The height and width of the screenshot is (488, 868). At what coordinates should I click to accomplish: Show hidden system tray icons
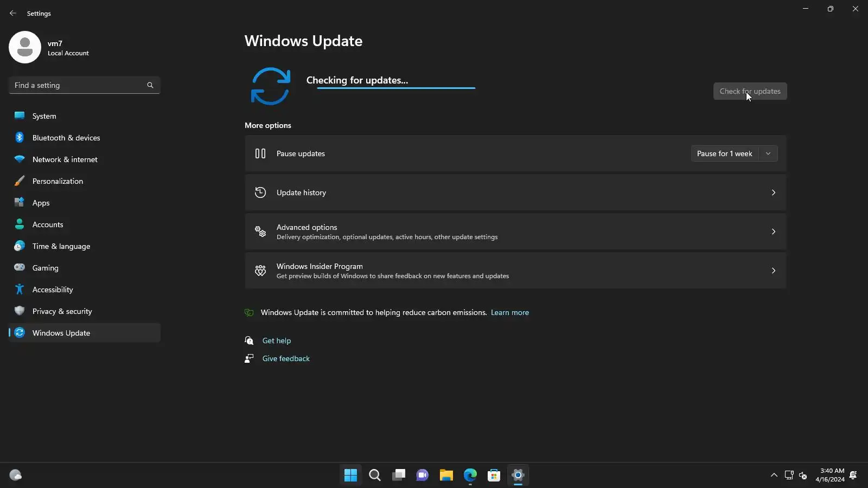(x=774, y=475)
